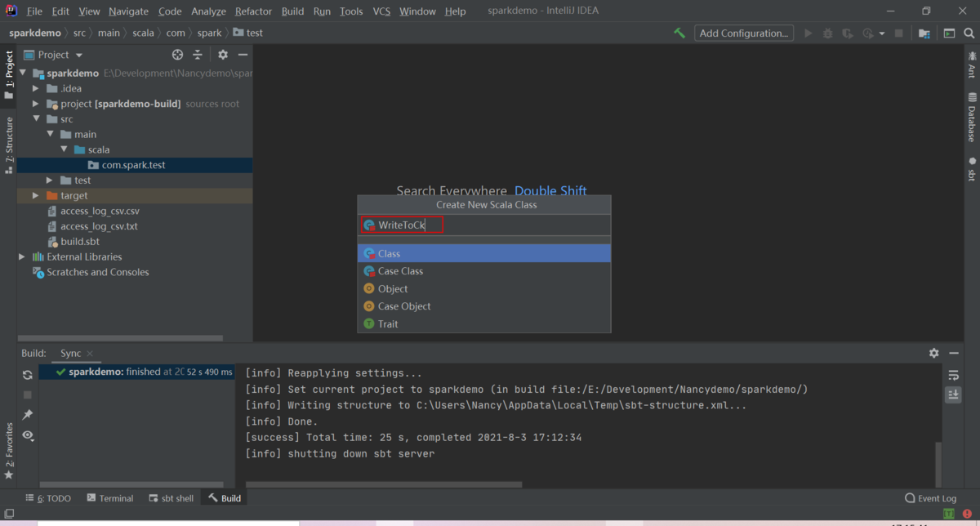Select Class kind in the list
The height and width of the screenshot is (526, 980).
pyautogui.click(x=483, y=254)
